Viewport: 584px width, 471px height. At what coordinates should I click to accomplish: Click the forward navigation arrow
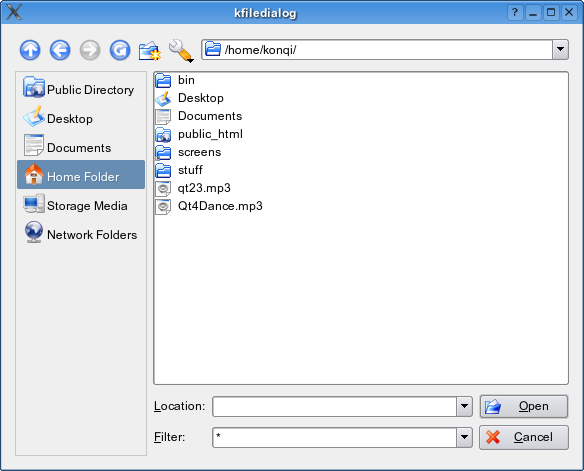90,50
